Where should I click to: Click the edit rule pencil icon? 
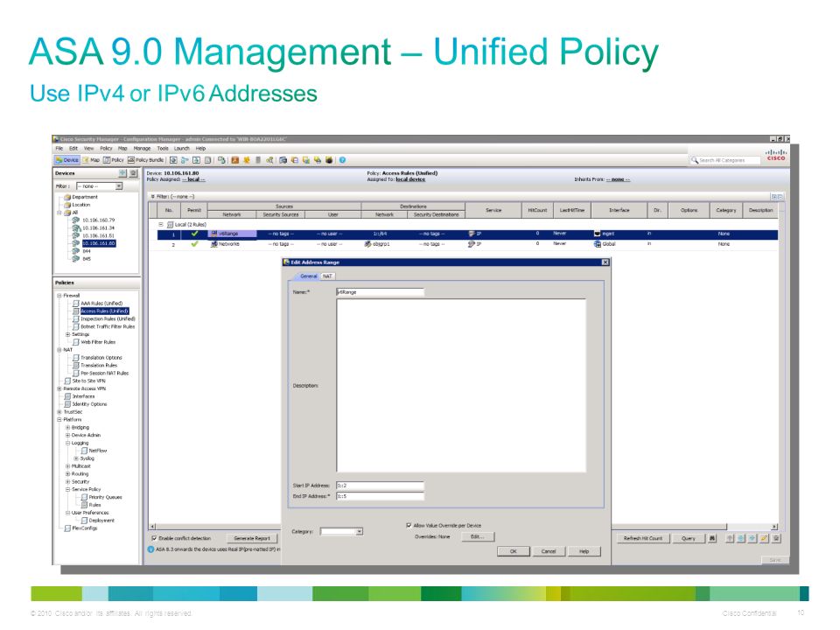[x=765, y=538]
